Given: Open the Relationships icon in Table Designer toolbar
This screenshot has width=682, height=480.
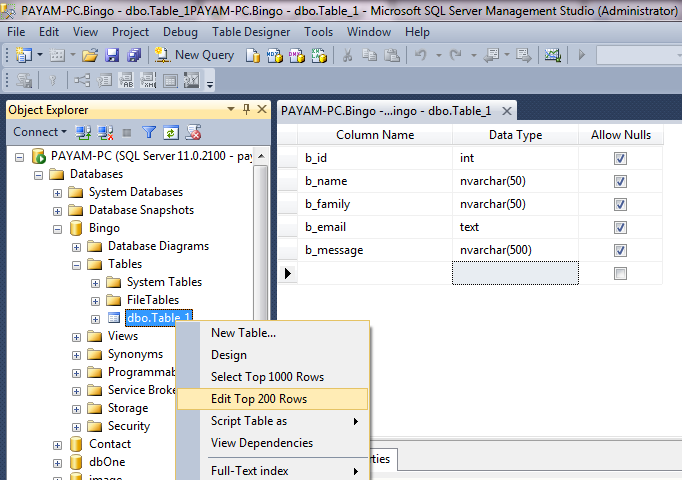Looking at the screenshot, I should 82,80.
